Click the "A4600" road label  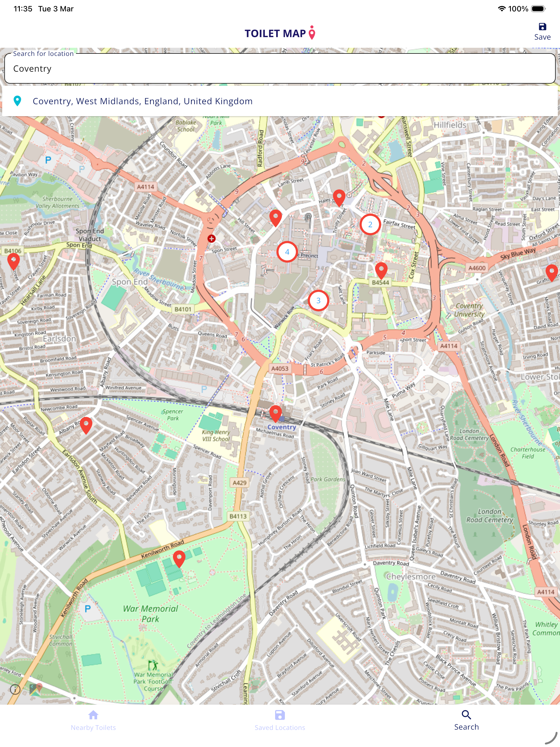477,268
